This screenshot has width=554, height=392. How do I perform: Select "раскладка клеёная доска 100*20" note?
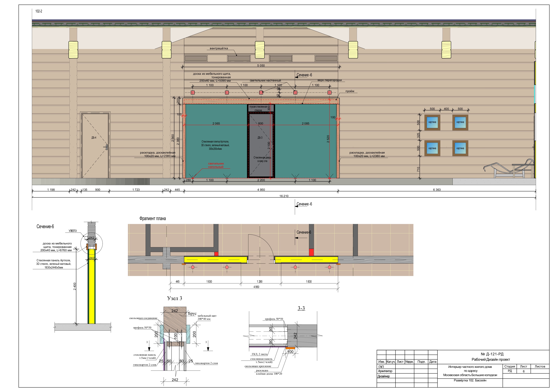tap(269, 372)
